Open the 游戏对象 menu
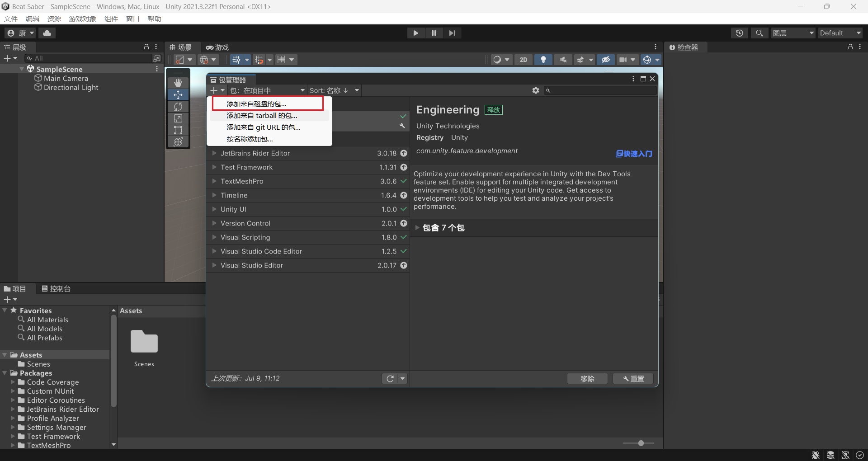 coord(83,19)
